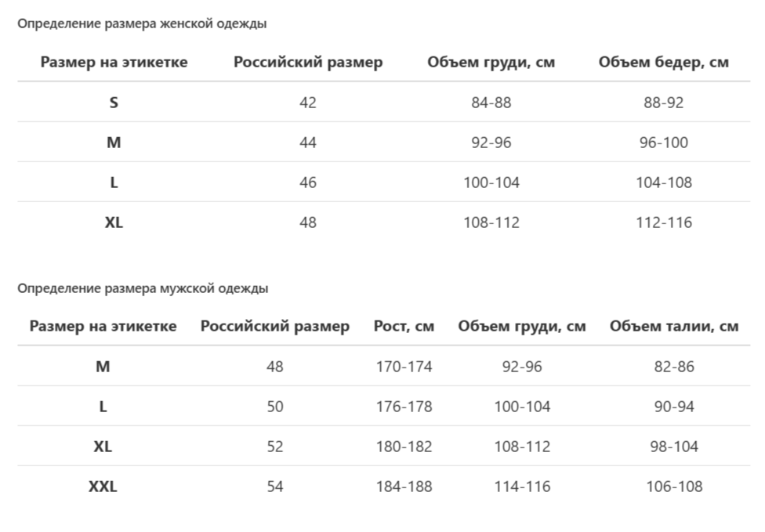Click Russian size 54 cell
Viewport: 765px width, 532px height.
point(275,487)
